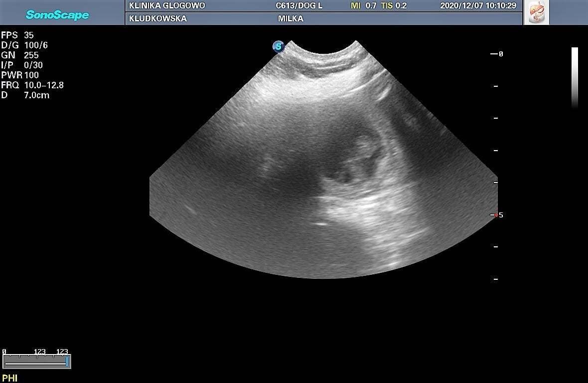Viewport: 588px width, 383px height.
Task: Click the MILKA patient name field
Action: click(x=291, y=18)
